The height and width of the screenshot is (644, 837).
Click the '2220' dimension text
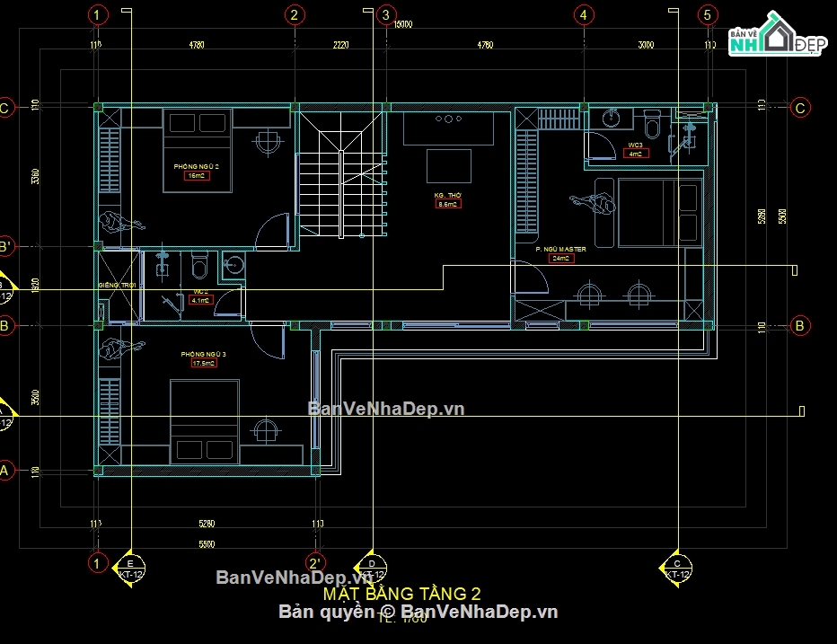tap(341, 45)
